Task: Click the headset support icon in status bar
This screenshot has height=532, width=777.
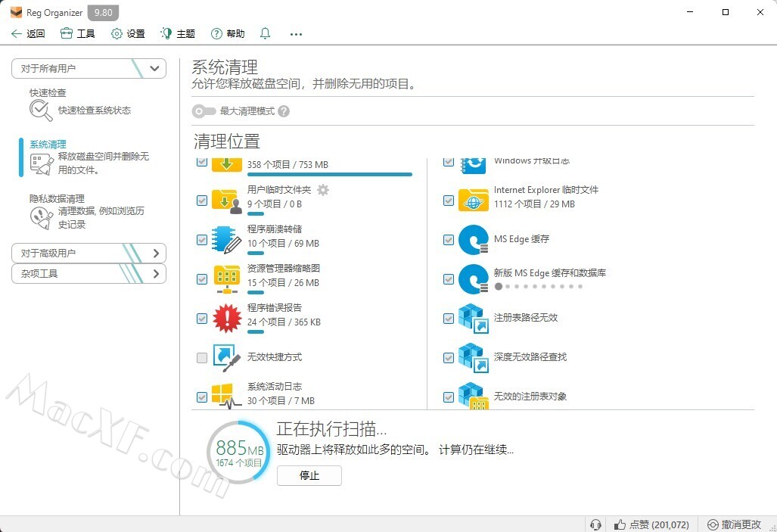Action: [x=595, y=524]
